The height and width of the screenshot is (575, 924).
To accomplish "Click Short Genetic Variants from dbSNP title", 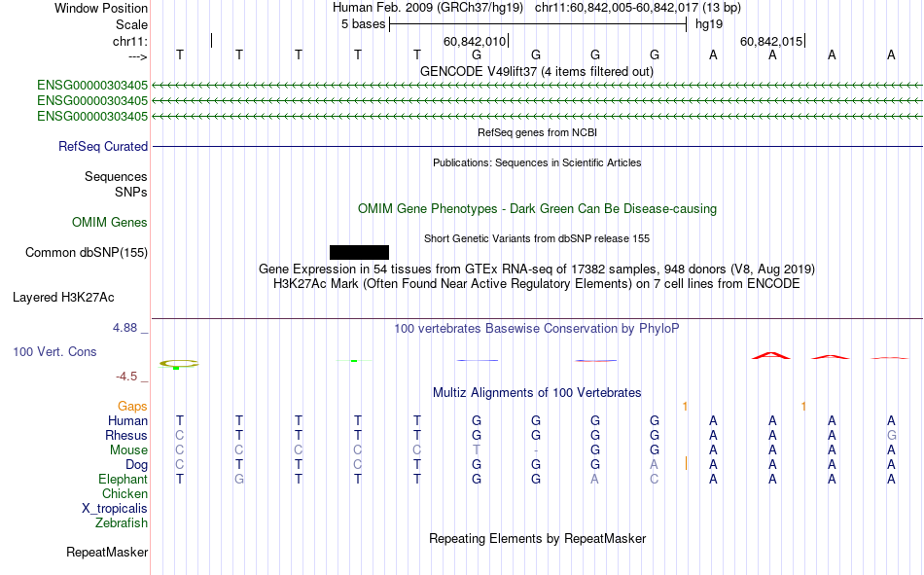I will pos(537,238).
